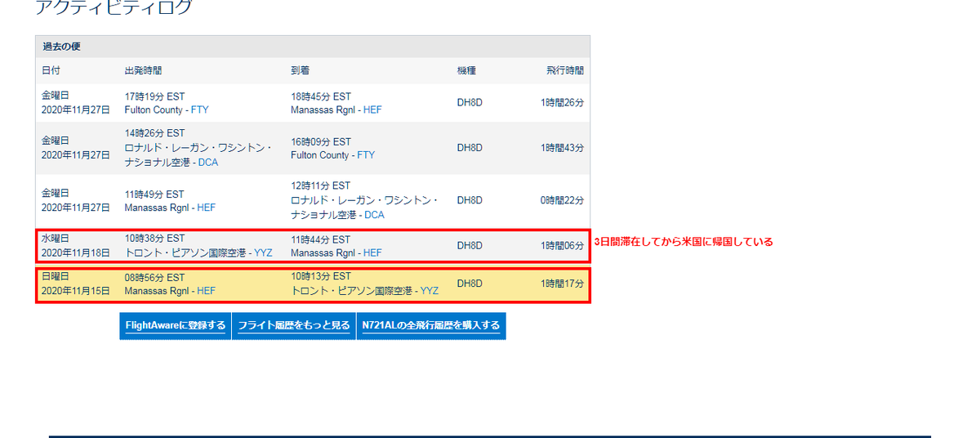Select flight duration 0時間22分
980x438 pixels.
click(562, 199)
